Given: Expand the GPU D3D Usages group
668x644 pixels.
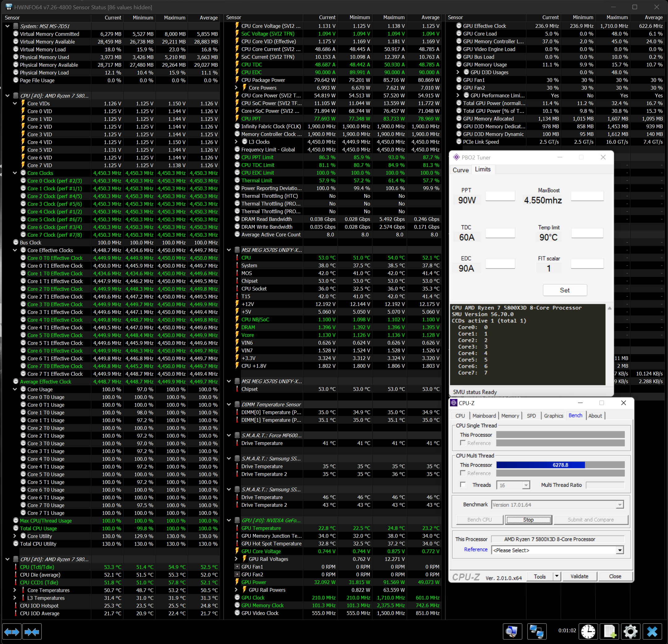Looking at the screenshot, I should point(458,72).
